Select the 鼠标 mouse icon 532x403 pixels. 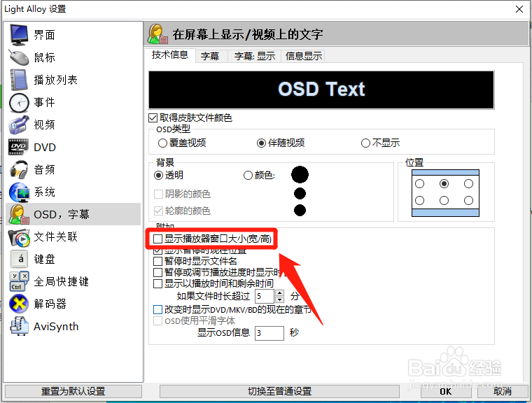(19, 57)
